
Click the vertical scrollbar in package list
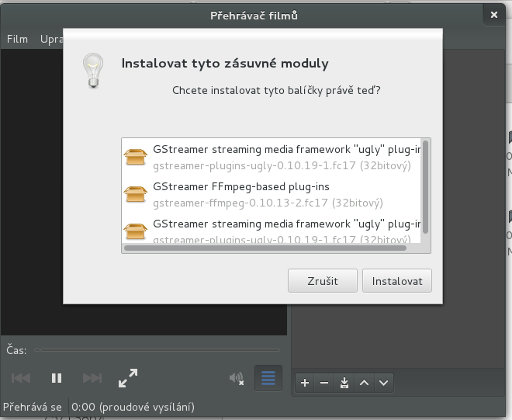click(425, 187)
